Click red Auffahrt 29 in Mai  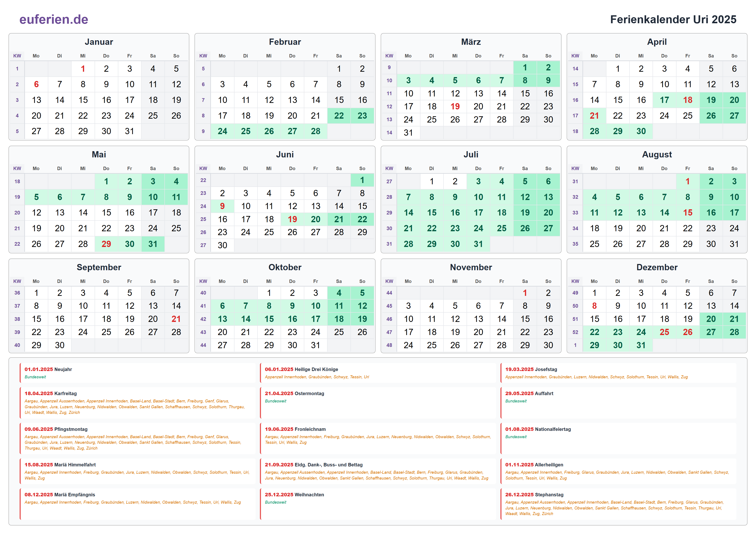106,244
